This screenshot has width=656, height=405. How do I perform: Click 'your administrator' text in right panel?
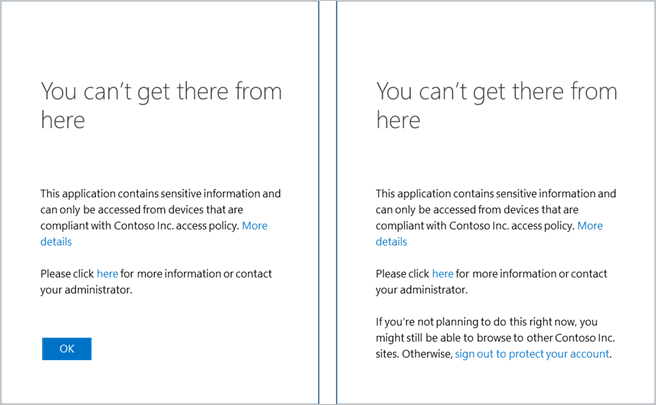(x=421, y=290)
